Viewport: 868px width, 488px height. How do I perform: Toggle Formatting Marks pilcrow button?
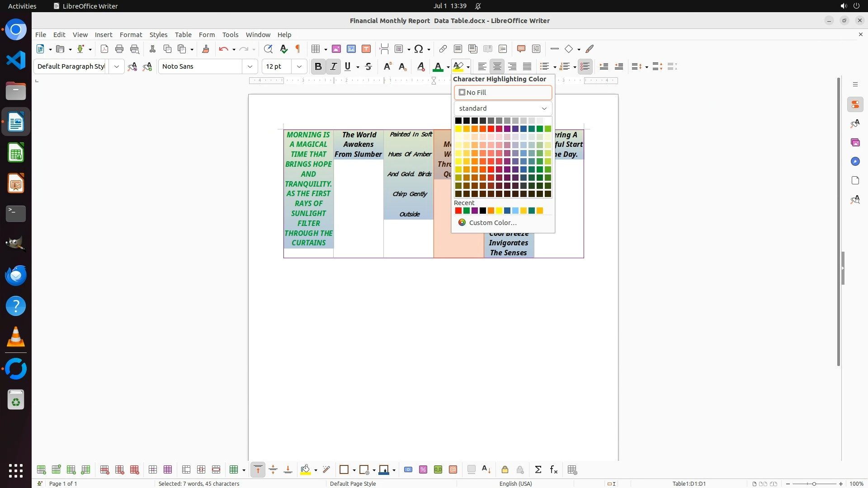(x=298, y=49)
